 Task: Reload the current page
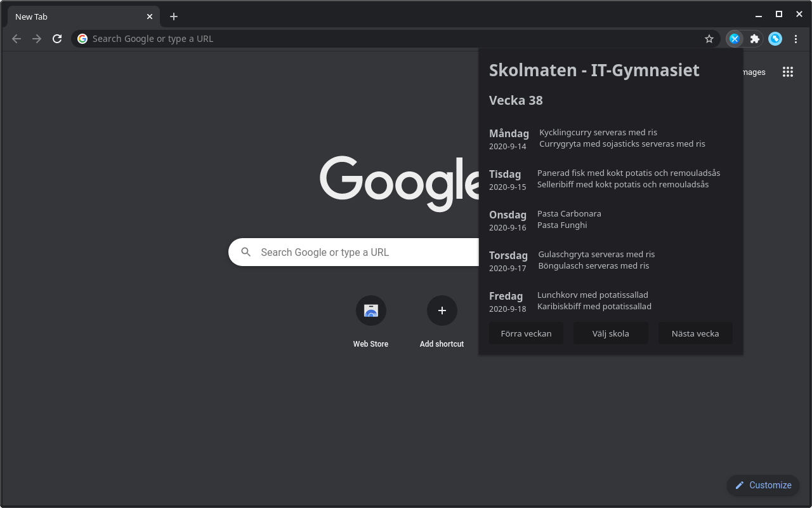pos(57,39)
